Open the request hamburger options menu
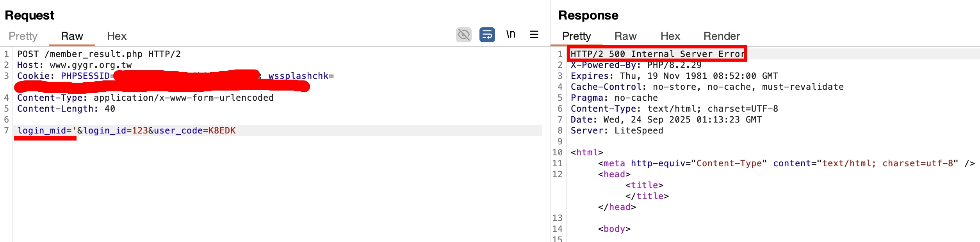This screenshot has height=242, width=980. pos(534,35)
